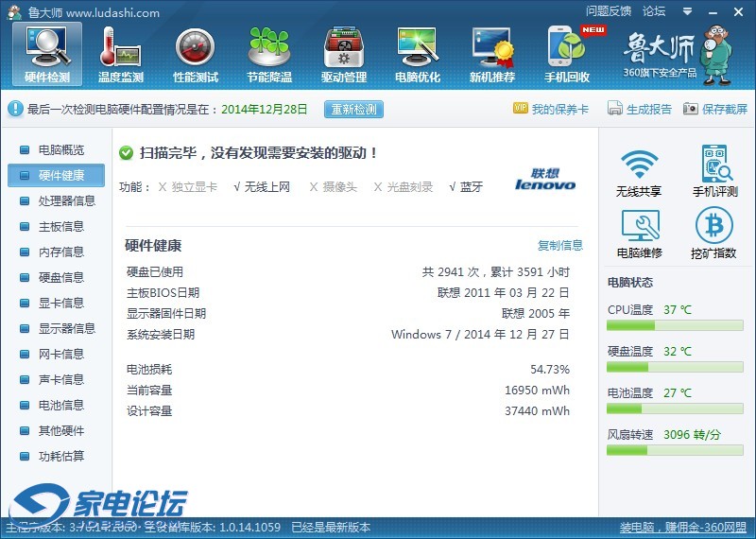Select 硬件健康 in the sidebar
Image resolution: width=756 pixels, height=539 pixels.
(x=56, y=175)
